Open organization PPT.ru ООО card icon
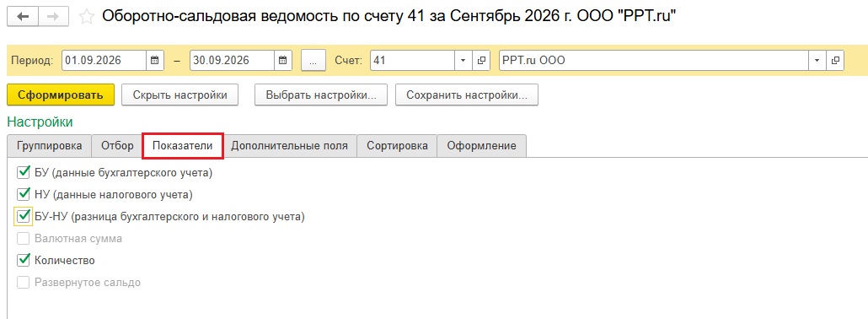 835,61
